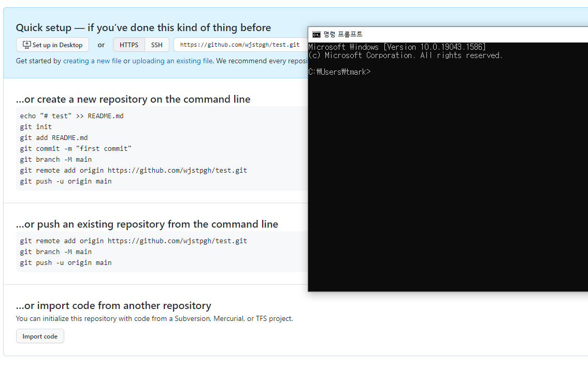Click the echo "# test" >> README.md line

[x=71, y=116]
